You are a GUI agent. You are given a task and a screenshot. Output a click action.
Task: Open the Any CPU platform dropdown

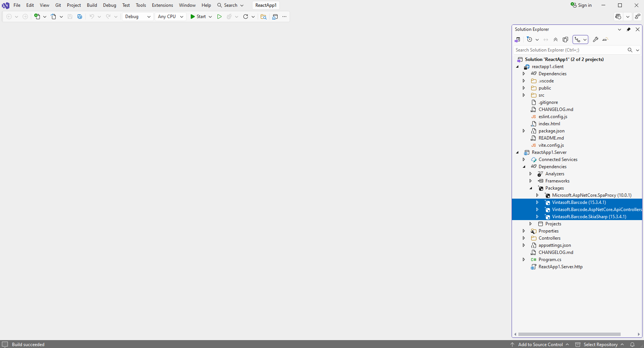pos(170,17)
